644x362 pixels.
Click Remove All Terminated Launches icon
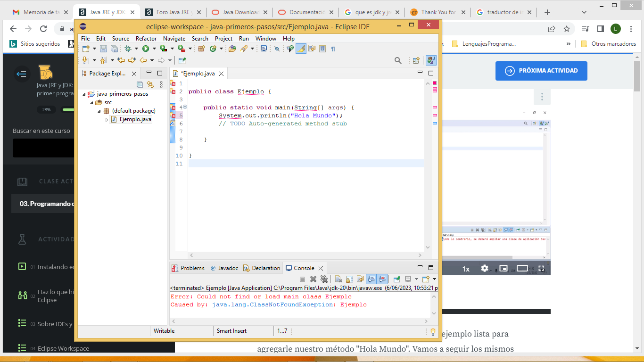[324, 279]
